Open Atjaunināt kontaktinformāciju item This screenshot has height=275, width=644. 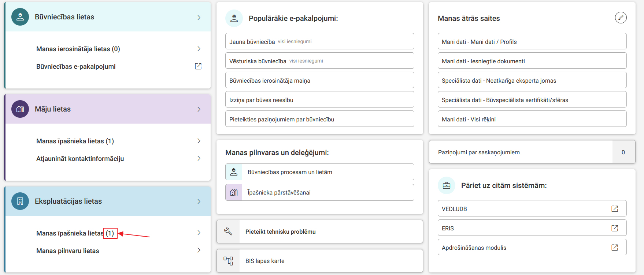click(80, 159)
